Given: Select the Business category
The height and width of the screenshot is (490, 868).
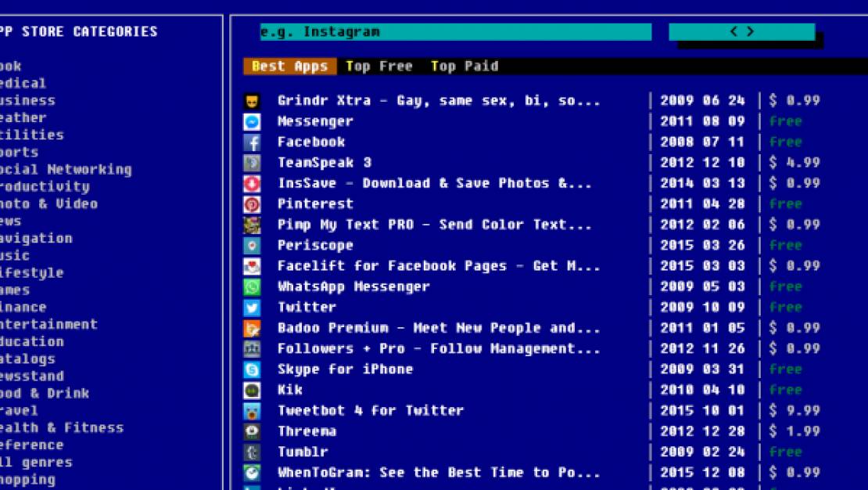Looking at the screenshot, I should pyautogui.click(x=27, y=101).
